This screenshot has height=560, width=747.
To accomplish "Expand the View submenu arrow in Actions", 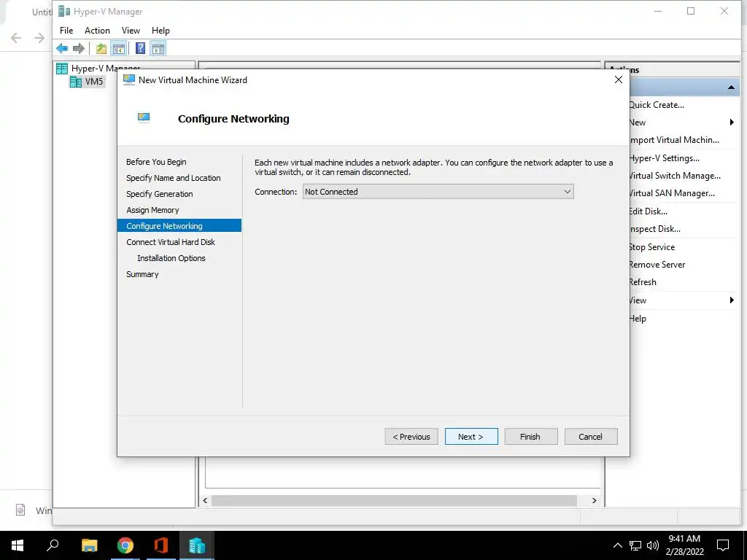I will click(732, 300).
